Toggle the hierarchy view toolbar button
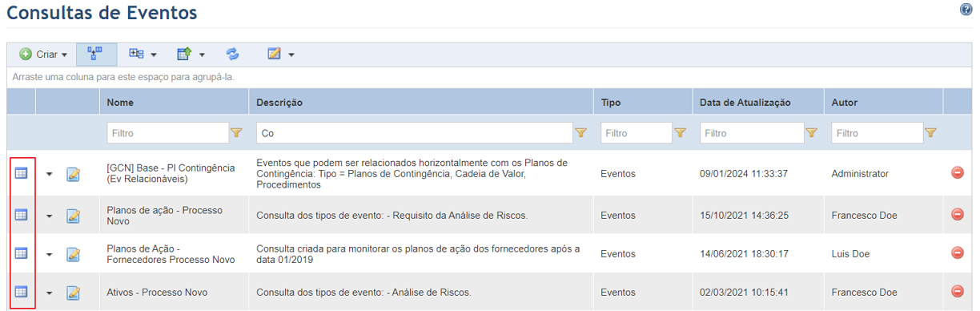 tap(96, 55)
